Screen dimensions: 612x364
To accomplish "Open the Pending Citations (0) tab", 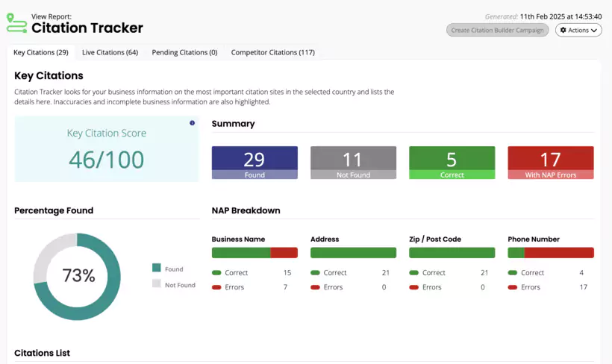I will (184, 52).
